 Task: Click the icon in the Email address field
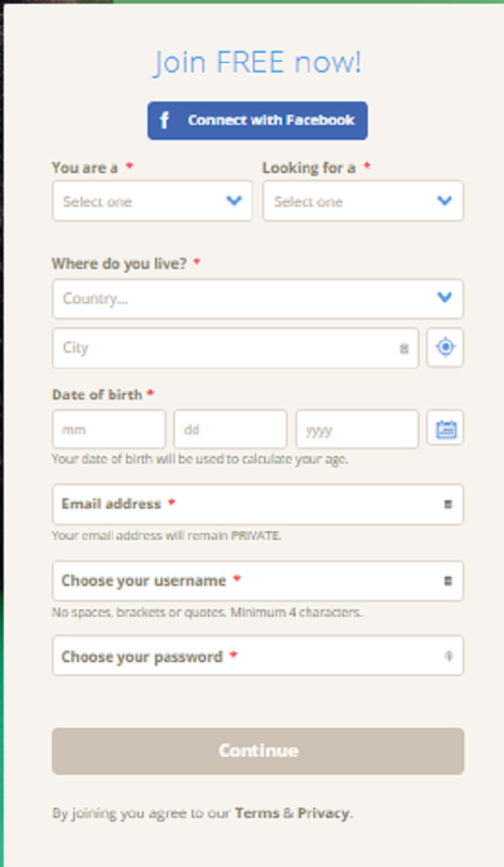(x=449, y=504)
